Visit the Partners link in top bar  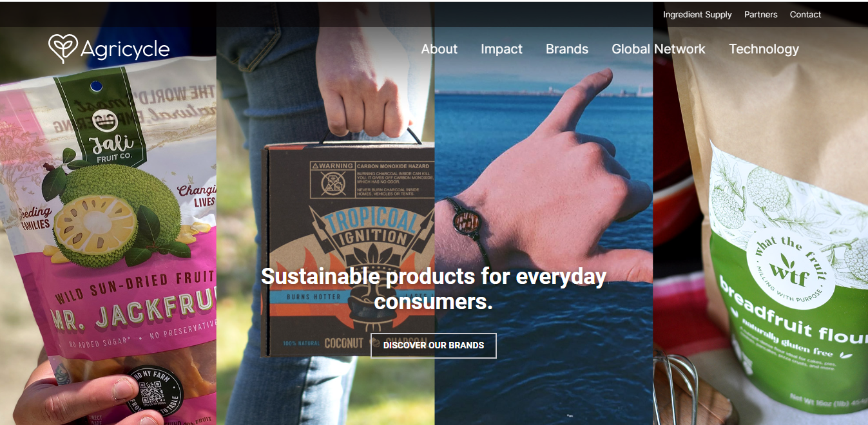click(x=760, y=14)
